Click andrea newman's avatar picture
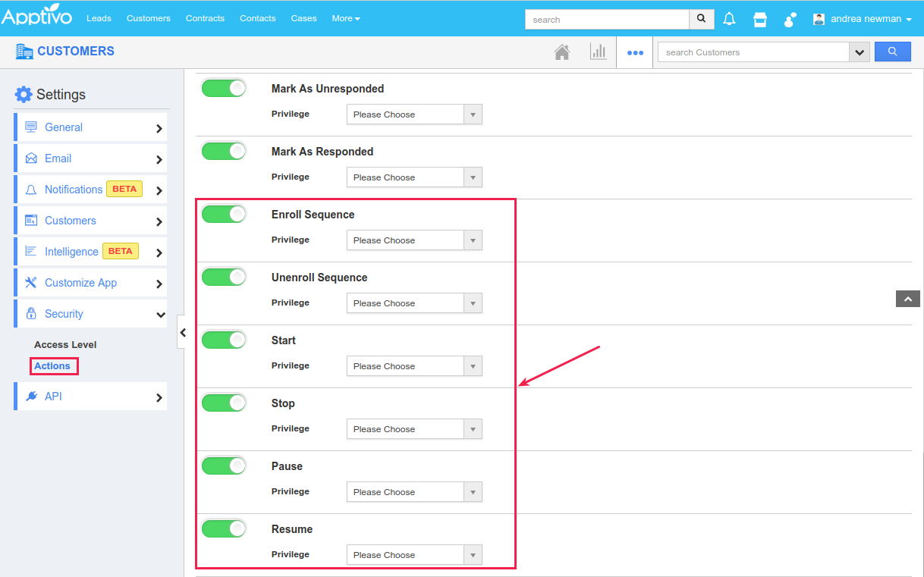The height and width of the screenshot is (577, 924). 819,19
